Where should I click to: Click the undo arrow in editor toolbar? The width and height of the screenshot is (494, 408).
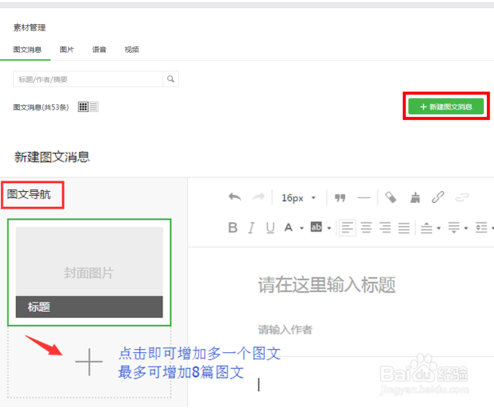(x=235, y=197)
